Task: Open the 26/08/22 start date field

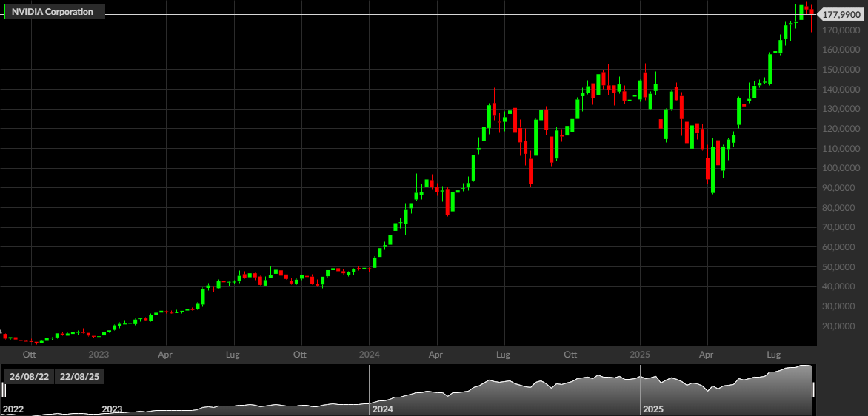Action: (x=29, y=376)
